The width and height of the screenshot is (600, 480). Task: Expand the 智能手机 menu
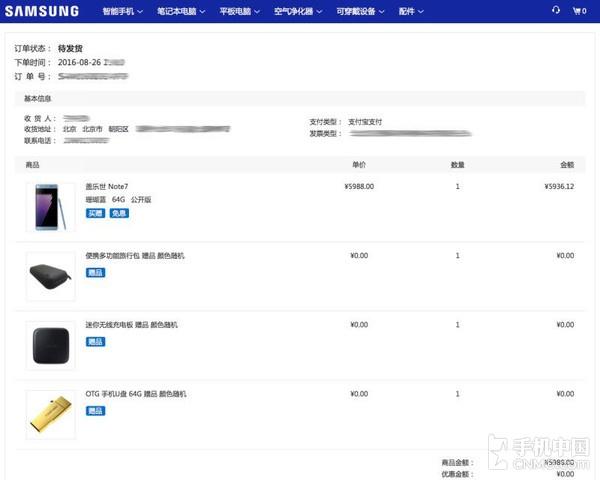(122, 11)
